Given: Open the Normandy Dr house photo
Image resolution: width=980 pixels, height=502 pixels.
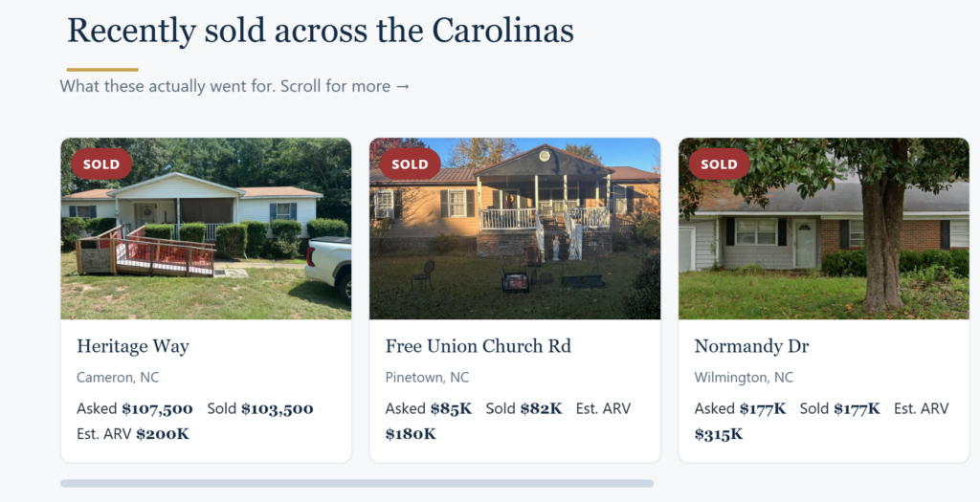Looking at the screenshot, I should (x=824, y=229).
